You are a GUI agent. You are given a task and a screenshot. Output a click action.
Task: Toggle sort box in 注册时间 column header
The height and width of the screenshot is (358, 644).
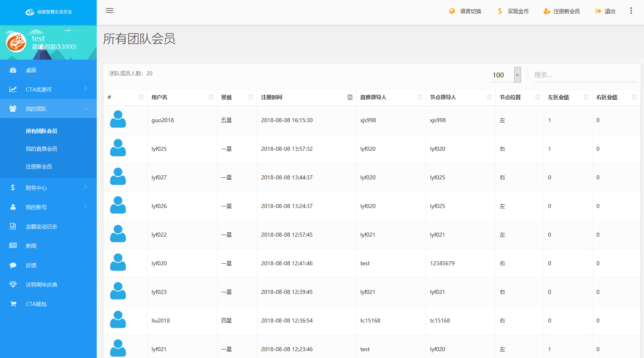click(x=350, y=97)
